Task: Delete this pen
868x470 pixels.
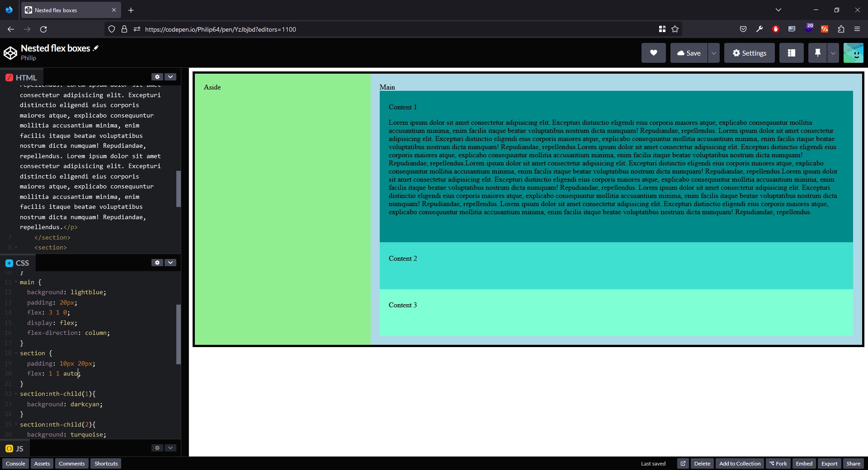Action: tap(702, 464)
